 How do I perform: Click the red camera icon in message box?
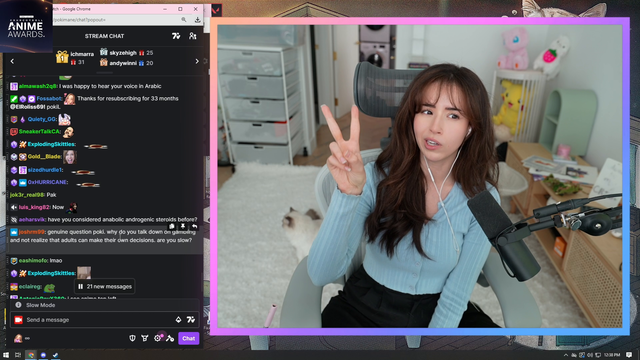(x=18, y=320)
